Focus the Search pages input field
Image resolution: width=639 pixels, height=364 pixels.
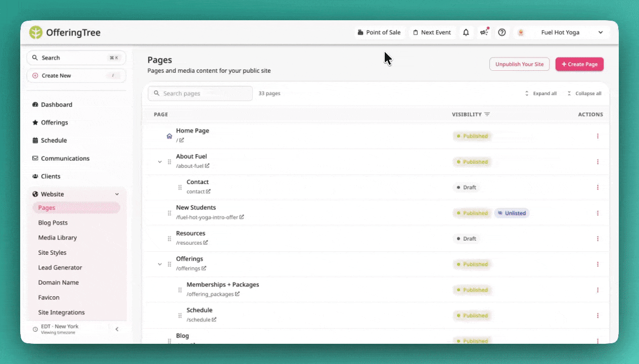click(x=200, y=94)
